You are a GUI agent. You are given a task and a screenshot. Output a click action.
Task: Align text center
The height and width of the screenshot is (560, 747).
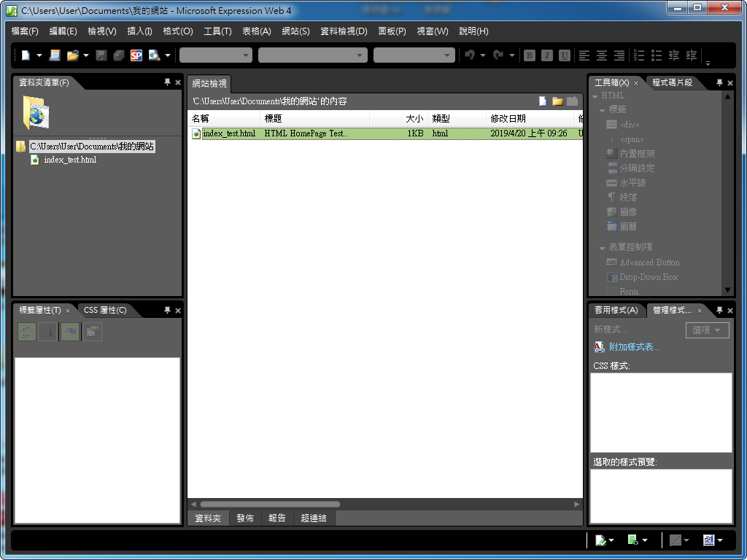tap(602, 55)
